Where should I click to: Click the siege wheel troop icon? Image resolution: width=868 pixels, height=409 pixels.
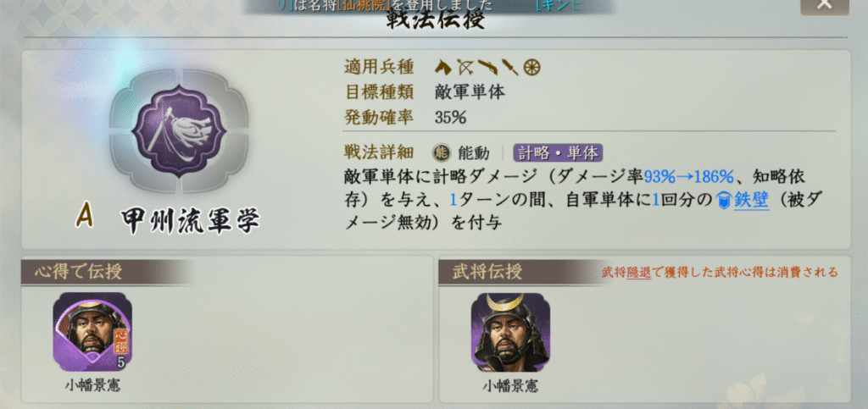(x=532, y=68)
